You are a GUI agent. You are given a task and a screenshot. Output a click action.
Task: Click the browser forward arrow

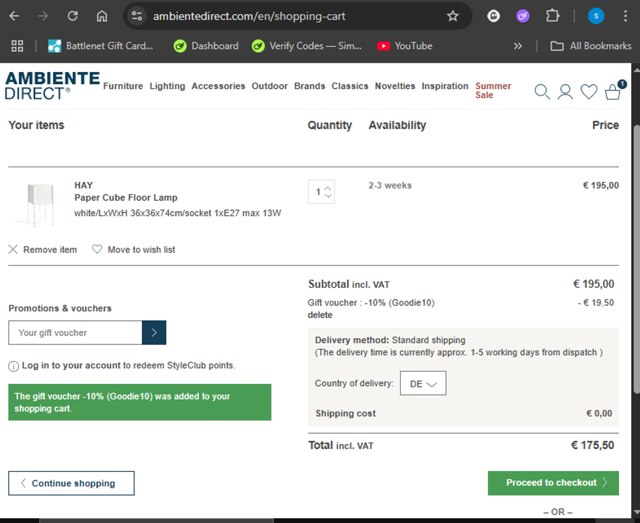click(43, 16)
